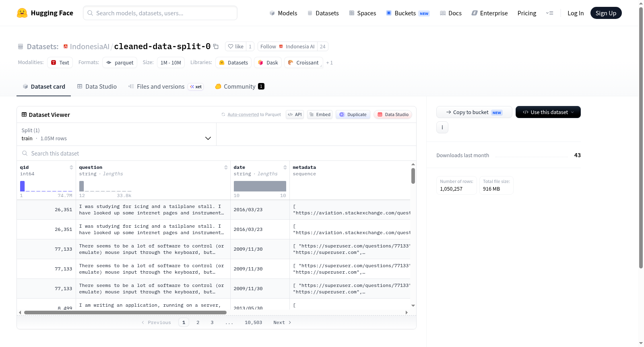Click the IndonesiaAI owner link

[90, 46]
